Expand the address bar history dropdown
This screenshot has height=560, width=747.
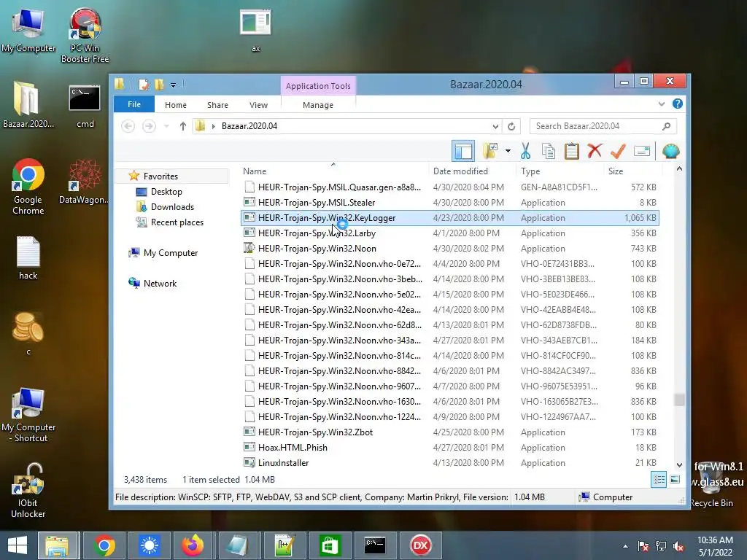click(495, 126)
